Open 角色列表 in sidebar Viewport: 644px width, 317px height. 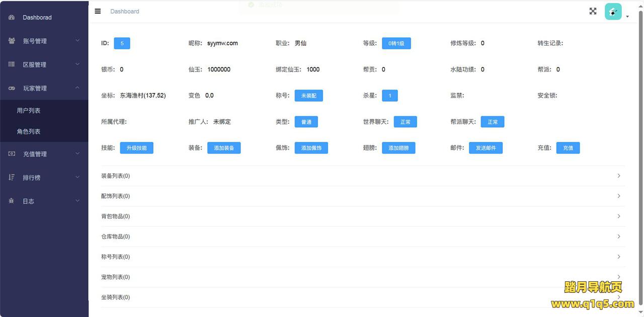coord(29,131)
